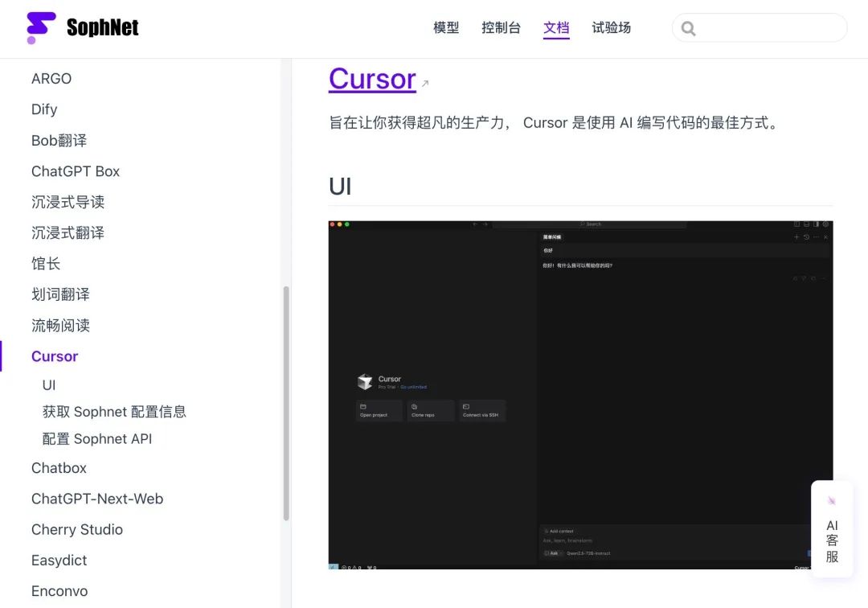
Task: Open ARGO in the sidebar
Action: tap(51, 79)
